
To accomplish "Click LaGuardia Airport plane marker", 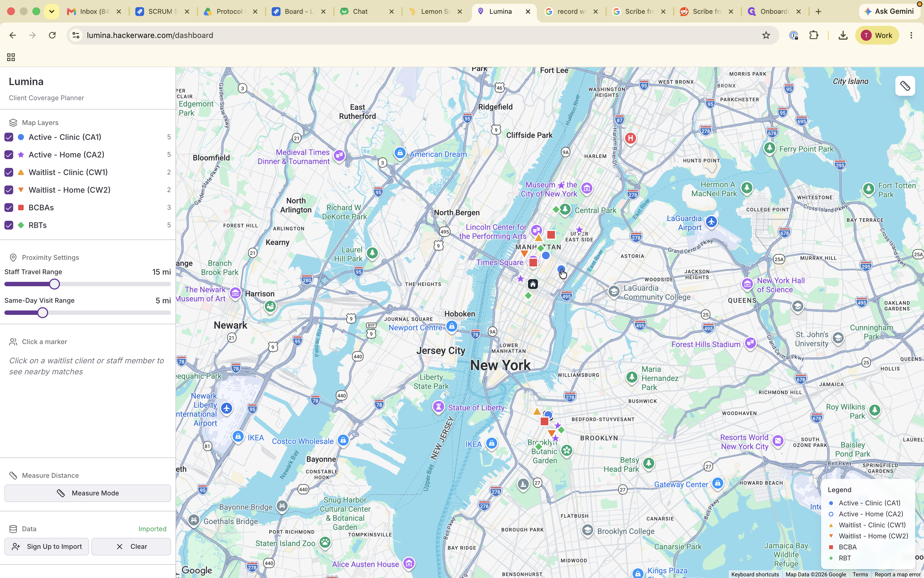I will coord(711,222).
